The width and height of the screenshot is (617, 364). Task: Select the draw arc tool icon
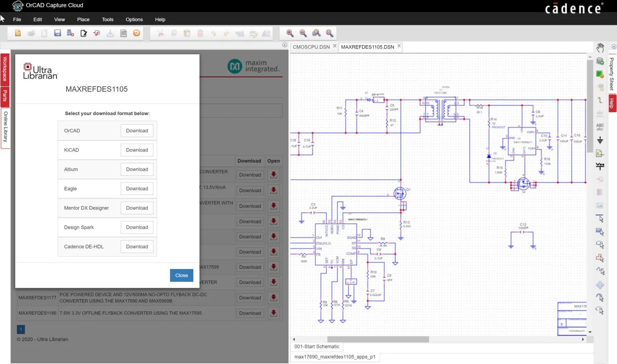click(600, 297)
